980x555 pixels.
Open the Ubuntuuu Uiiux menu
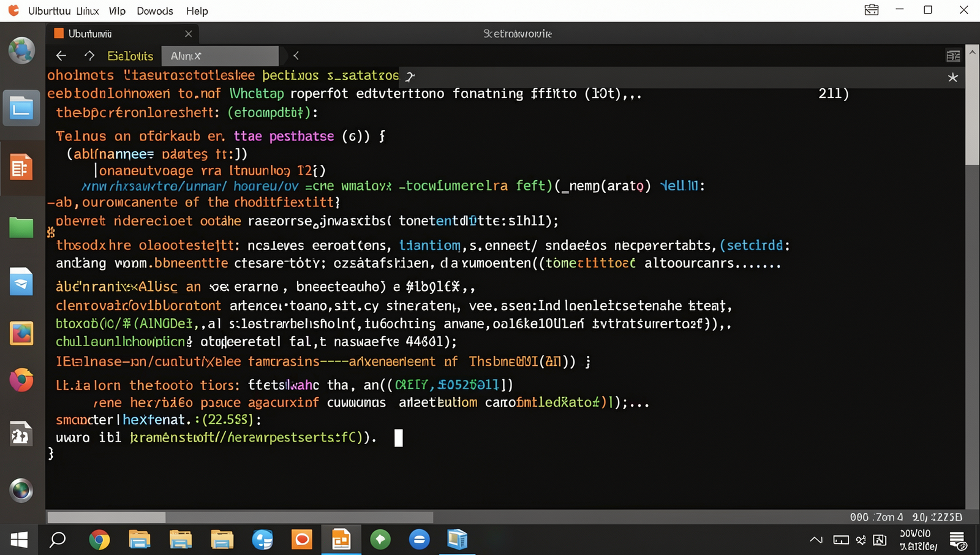(63, 11)
